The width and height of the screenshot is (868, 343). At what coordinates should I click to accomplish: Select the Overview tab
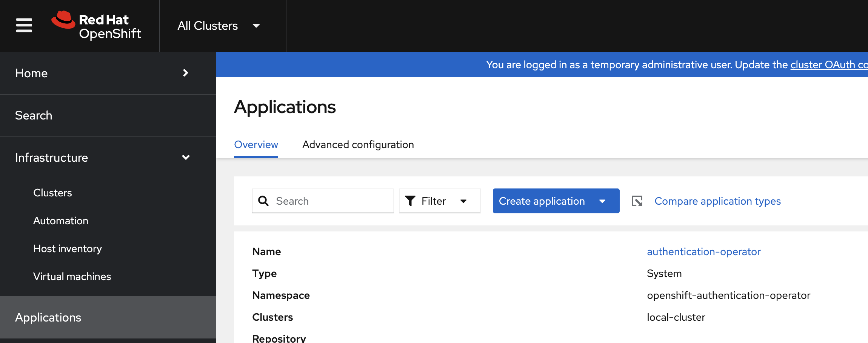256,145
